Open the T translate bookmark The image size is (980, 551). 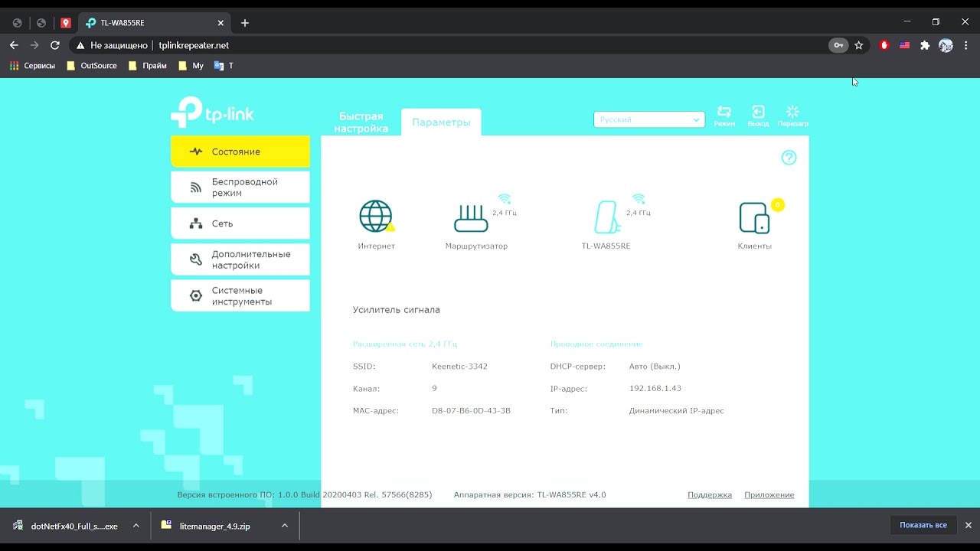tap(224, 66)
